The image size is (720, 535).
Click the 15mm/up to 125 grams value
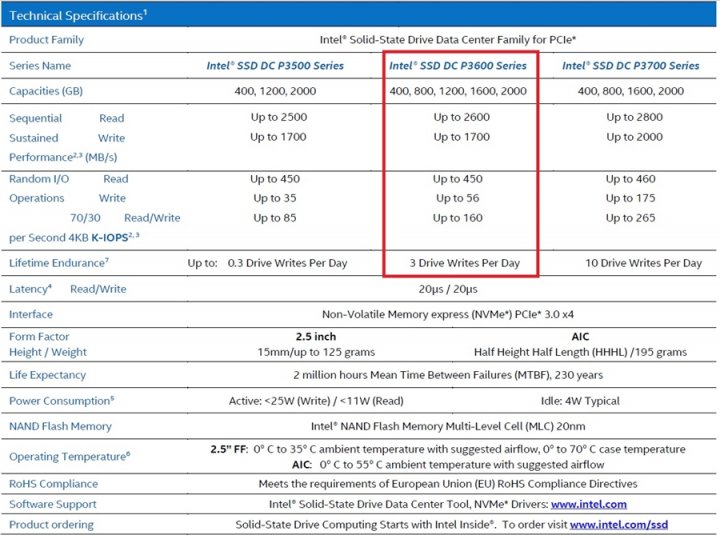(316, 352)
